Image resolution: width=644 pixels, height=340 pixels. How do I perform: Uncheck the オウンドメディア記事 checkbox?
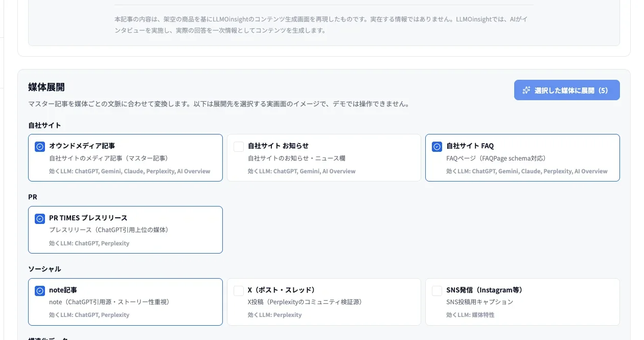click(x=40, y=147)
